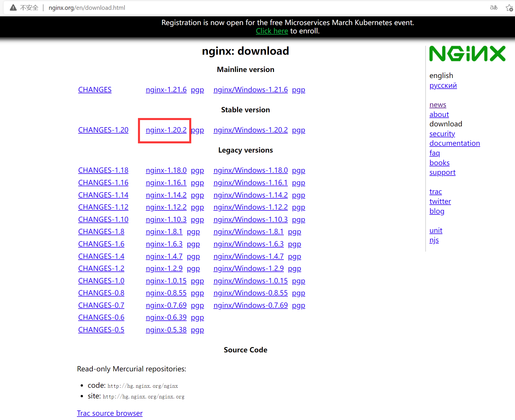Open the Trac source browser
This screenshot has height=420, width=515.
point(110,413)
